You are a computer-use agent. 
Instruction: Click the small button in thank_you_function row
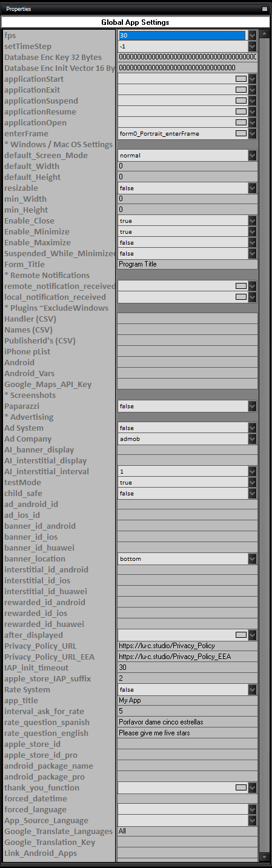(x=241, y=788)
